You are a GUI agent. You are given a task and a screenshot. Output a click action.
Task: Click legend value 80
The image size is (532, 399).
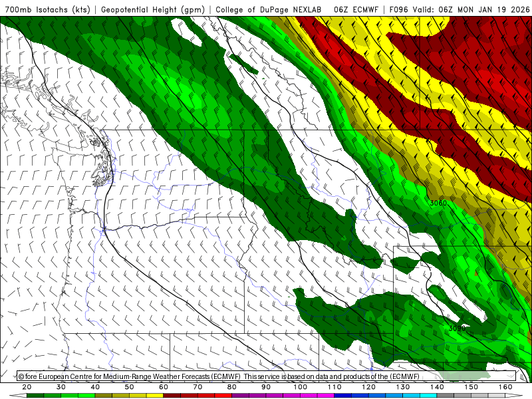231,387
